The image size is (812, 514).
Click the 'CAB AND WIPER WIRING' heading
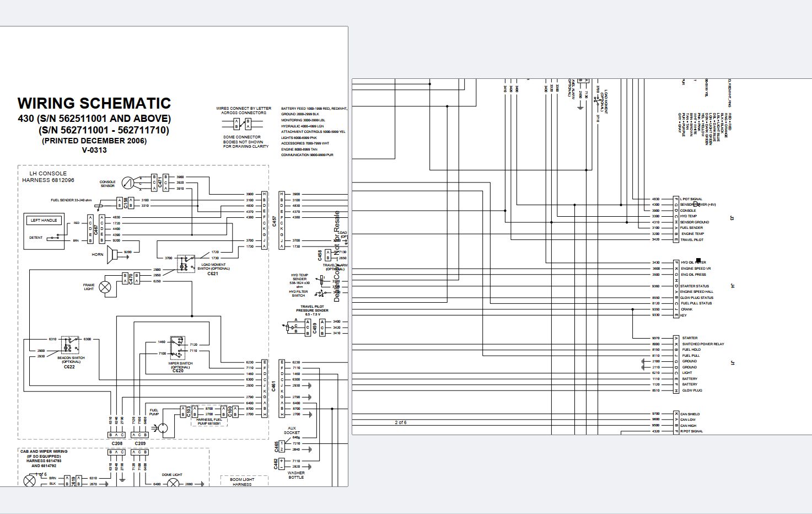[44, 451]
